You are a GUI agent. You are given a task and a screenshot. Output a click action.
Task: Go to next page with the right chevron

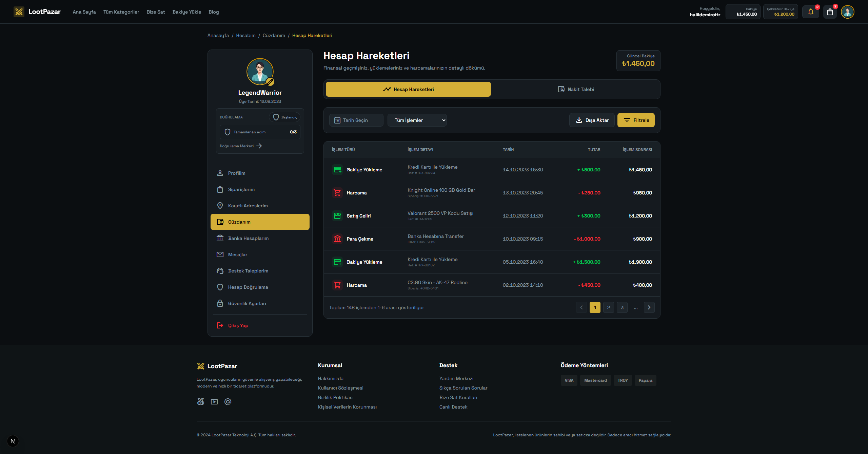pyautogui.click(x=649, y=307)
